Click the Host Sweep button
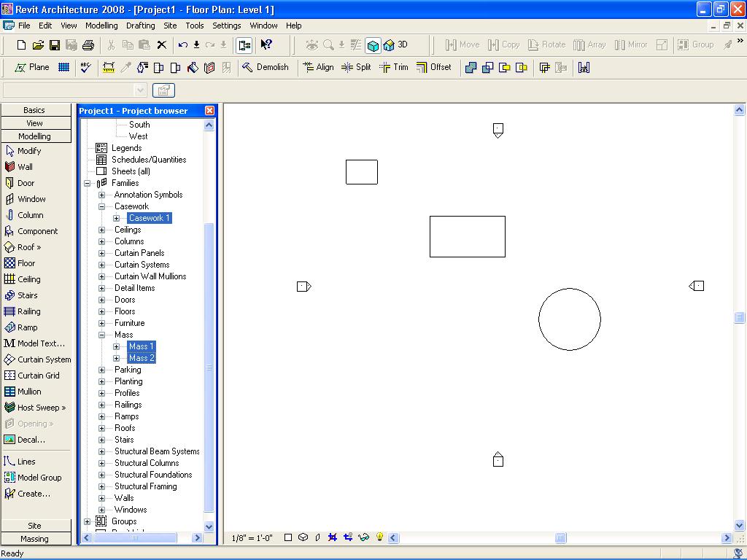 [35, 408]
